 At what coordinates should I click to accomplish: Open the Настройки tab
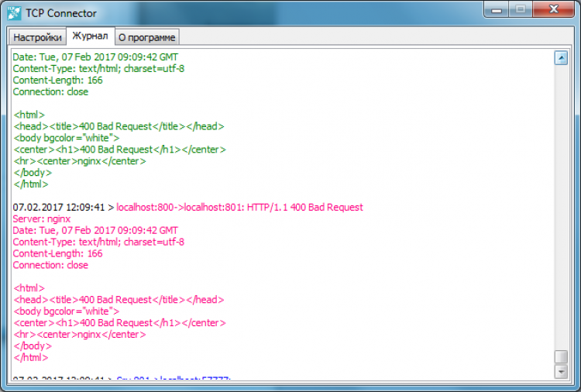pos(37,37)
